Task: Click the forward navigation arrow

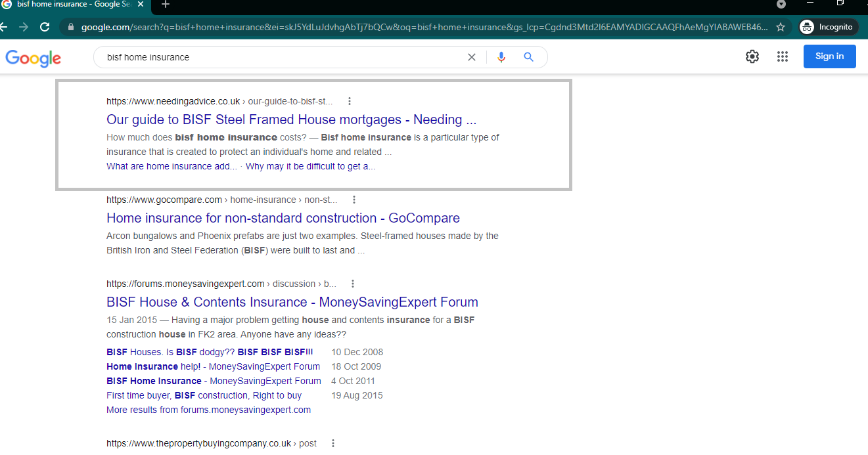Action: tap(24, 27)
